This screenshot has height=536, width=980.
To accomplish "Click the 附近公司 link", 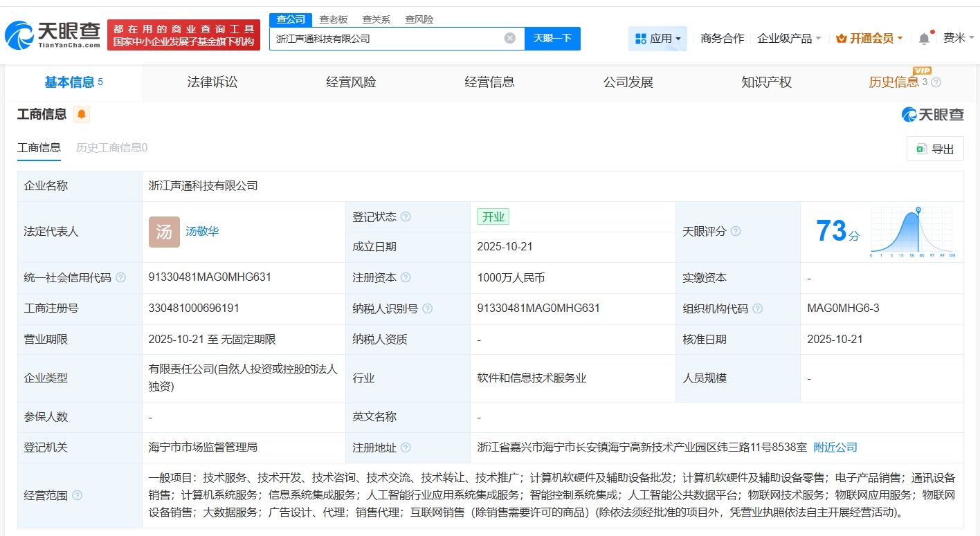I will click(x=835, y=447).
